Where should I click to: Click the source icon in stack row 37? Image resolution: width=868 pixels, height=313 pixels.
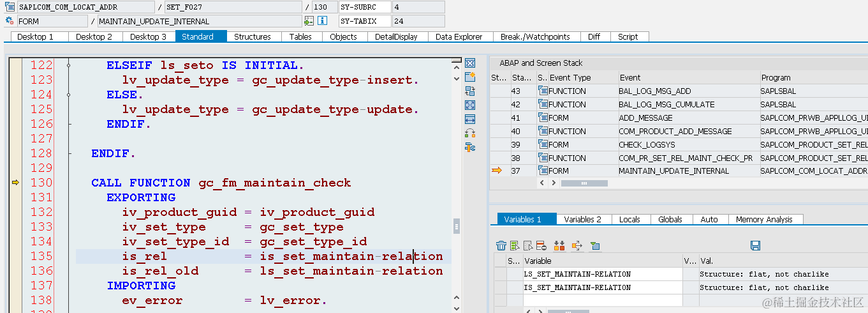coord(543,171)
